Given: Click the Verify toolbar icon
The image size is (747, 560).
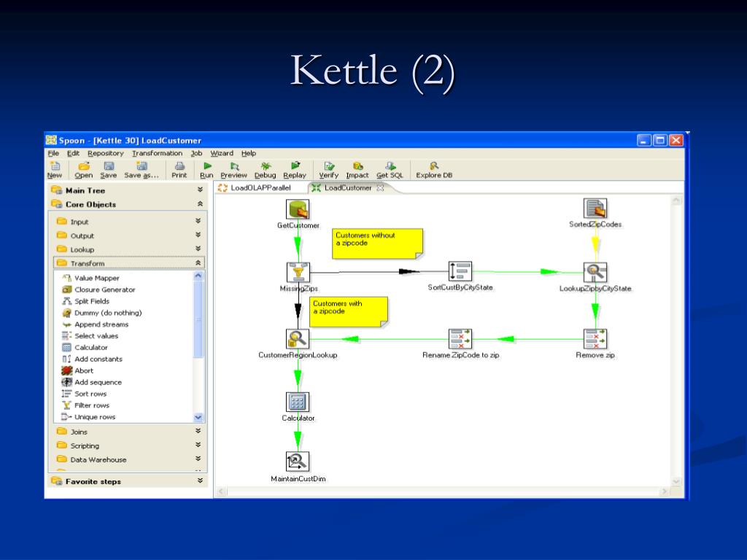Looking at the screenshot, I should tap(329, 166).
